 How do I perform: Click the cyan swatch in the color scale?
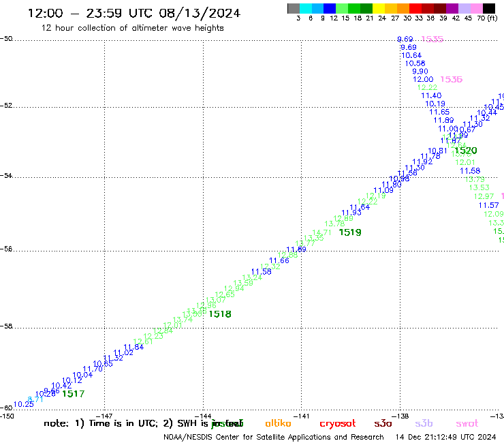tap(306, 8)
